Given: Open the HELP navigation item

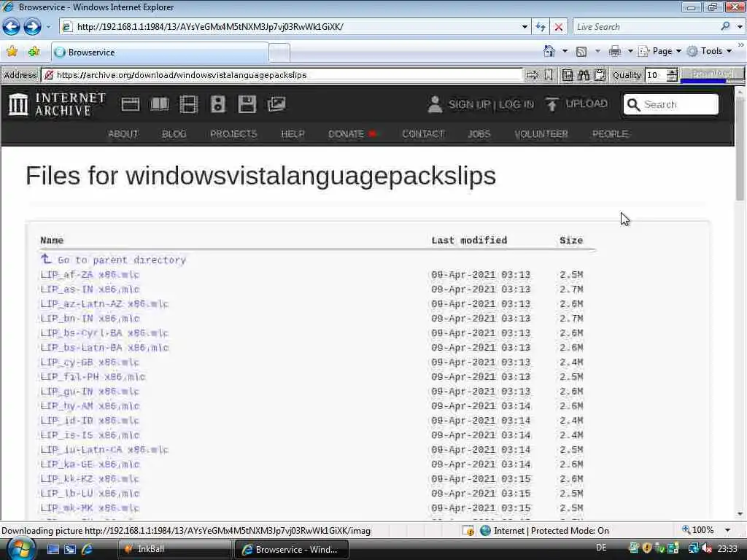Looking at the screenshot, I should tap(293, 134).
